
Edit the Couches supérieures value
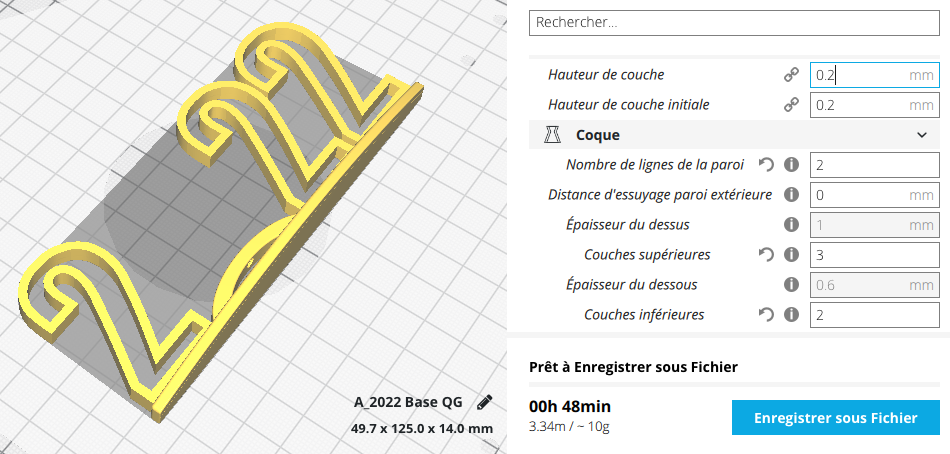tap(874, 255)
